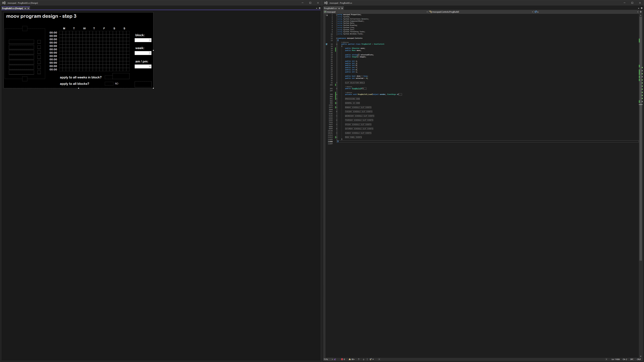Close the ProgBuild3.cs [Design] tab
The height and width of the screenshot is (362, 644).
(x=28, y=8)
